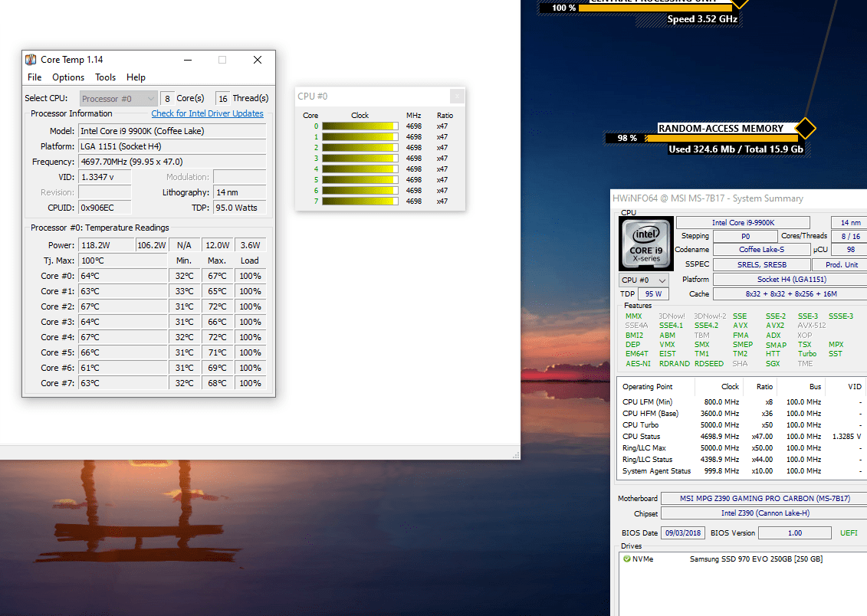Minimize the Core Temp window
This screenshot has height=616, width=867.
pyautogui.click(x=188, y=60)
